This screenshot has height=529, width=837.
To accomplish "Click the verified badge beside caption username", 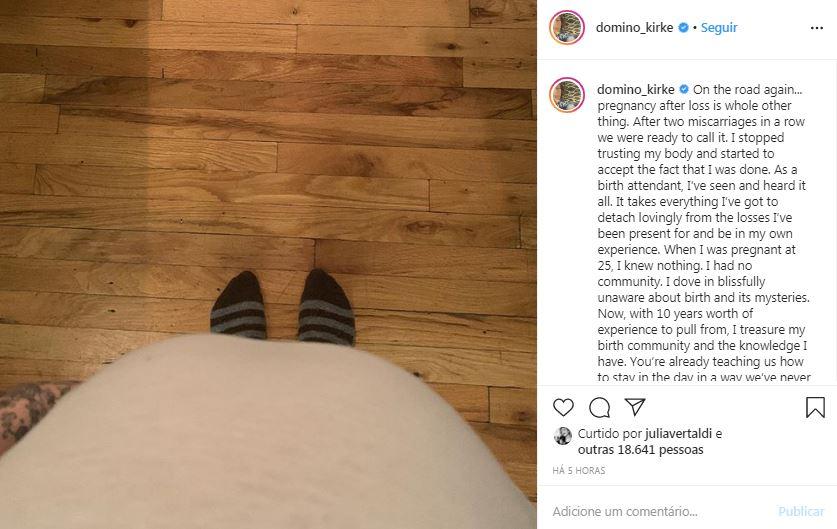I will pos(684,90).
